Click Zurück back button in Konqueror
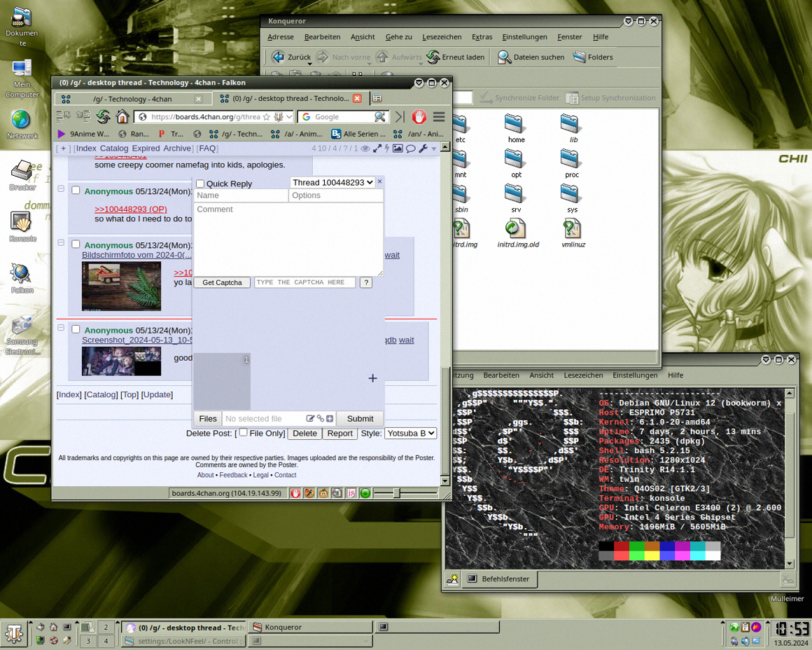 (292, 57)
